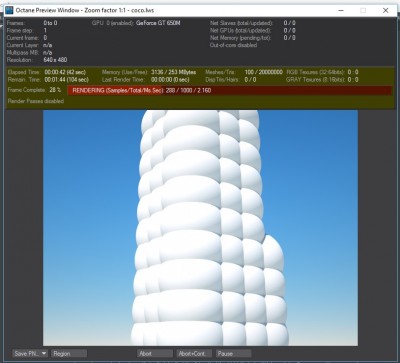Click the Octane window icon in title bar
The width and height of the screenshot is (400, 363).
(9, 10)
